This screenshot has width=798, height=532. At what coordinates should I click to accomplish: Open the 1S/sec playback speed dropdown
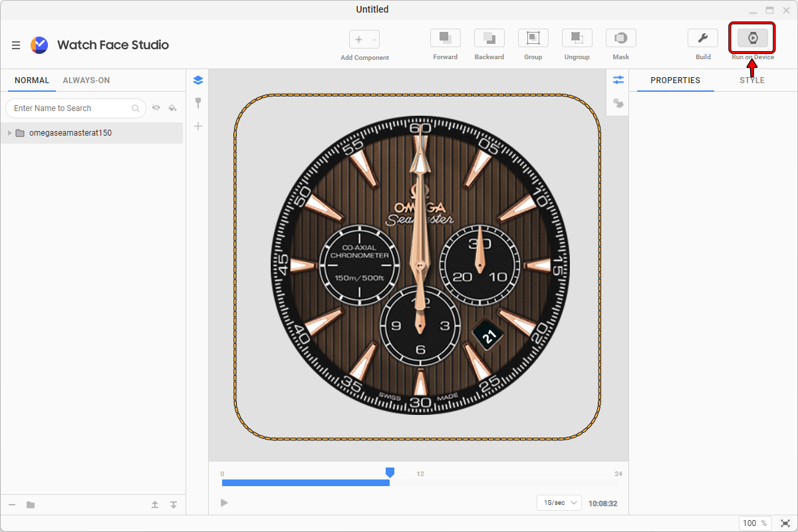(x=559, y=503)
